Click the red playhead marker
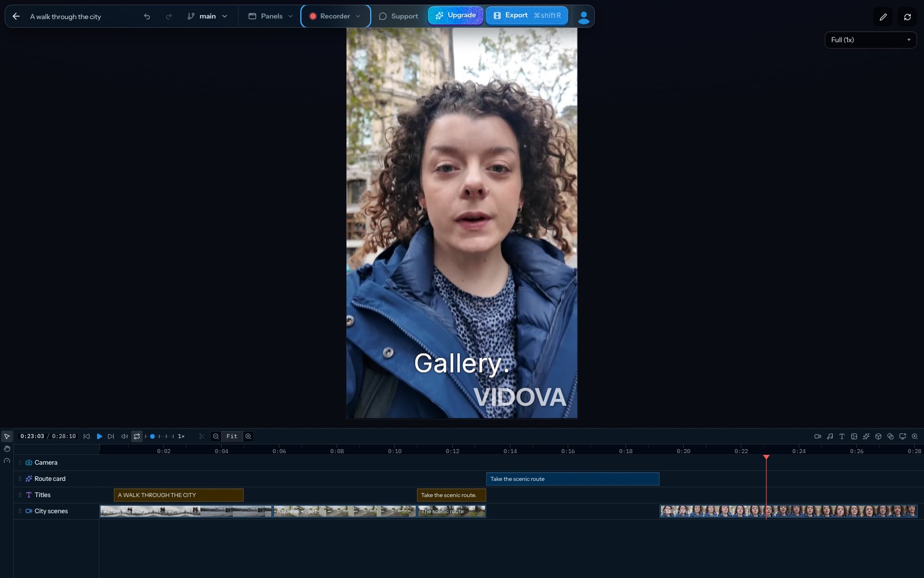The image size is (924, 578). coord(766,457)
